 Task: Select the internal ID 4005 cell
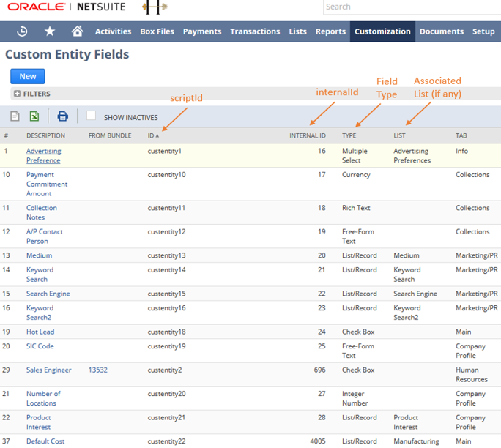coord(318,441)
